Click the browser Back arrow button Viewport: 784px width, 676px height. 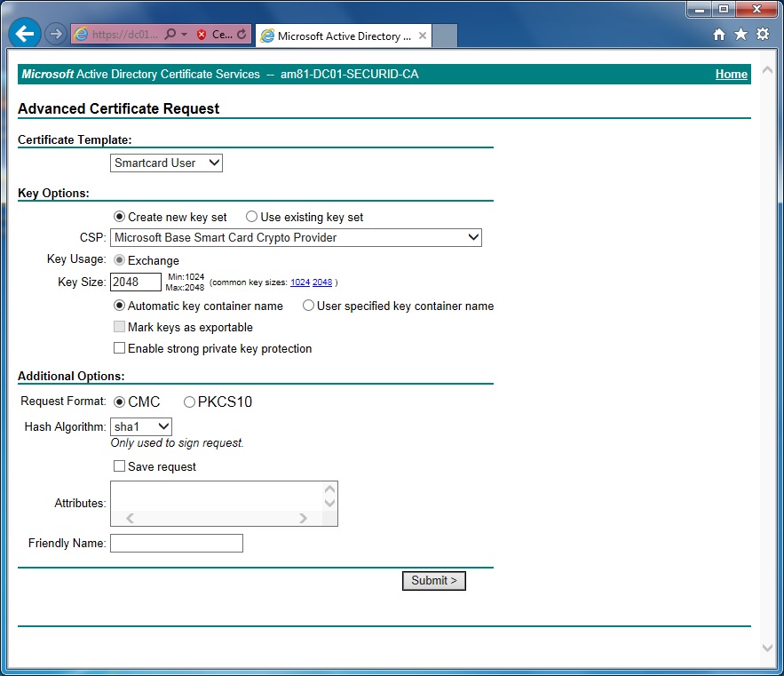pyautogui.click(x=25, y=35)
